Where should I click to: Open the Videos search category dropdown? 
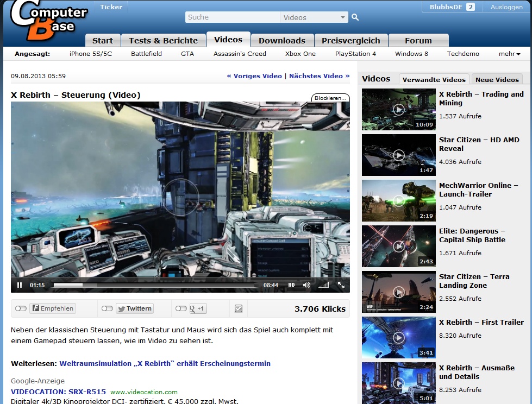(x=314, y=17)
